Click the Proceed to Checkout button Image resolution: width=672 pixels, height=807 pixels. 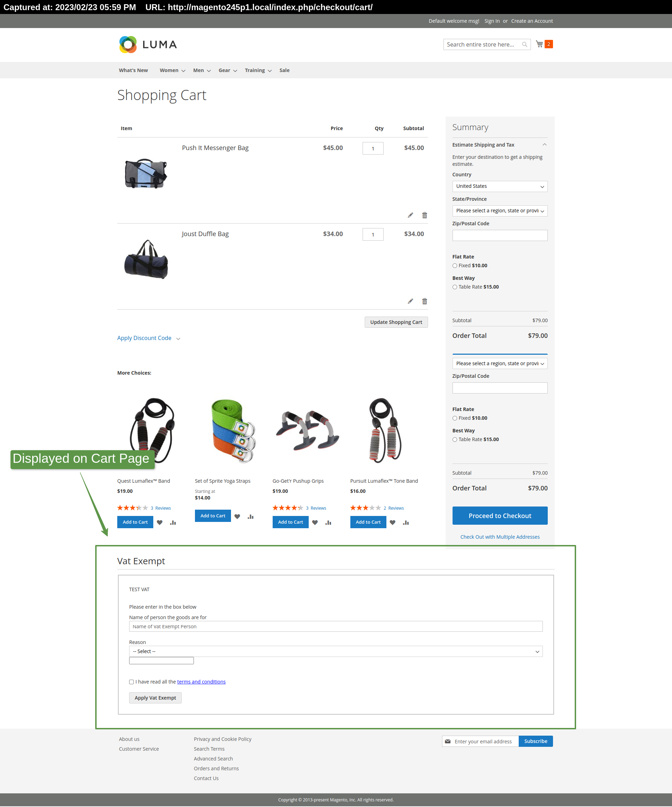click(500, 515)
